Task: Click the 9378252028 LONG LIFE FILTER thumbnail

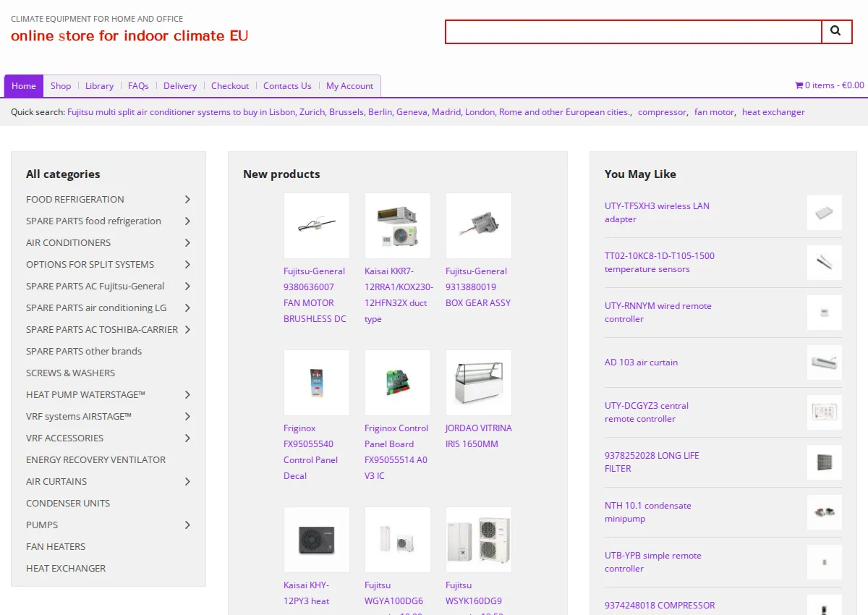Action: click(825, 462)
